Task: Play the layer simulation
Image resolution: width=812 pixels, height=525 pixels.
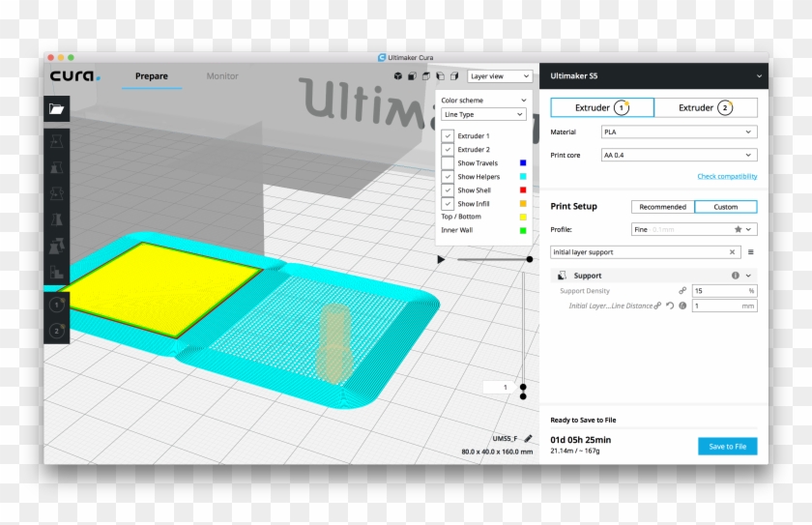Action: (442, 259)
